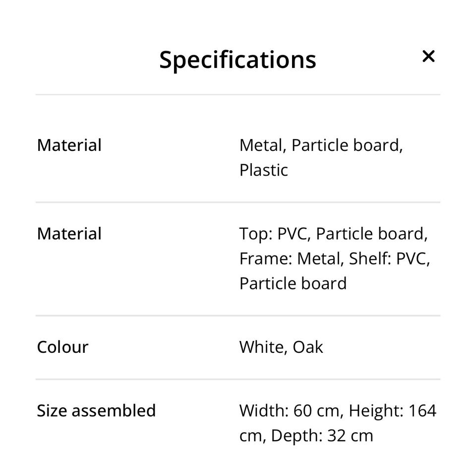
Task: Click the Colour label
Action: point(62,347)
